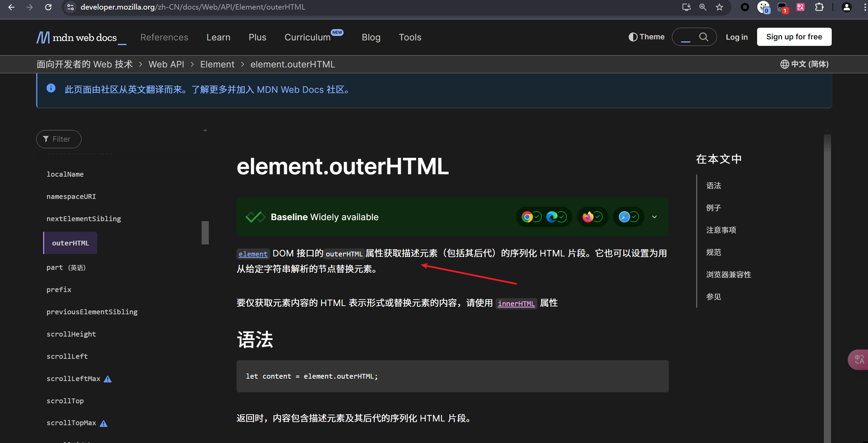Toggle the Theme switcher
The height and width of the screenshot is (443, 868).
tap(647, 37)
